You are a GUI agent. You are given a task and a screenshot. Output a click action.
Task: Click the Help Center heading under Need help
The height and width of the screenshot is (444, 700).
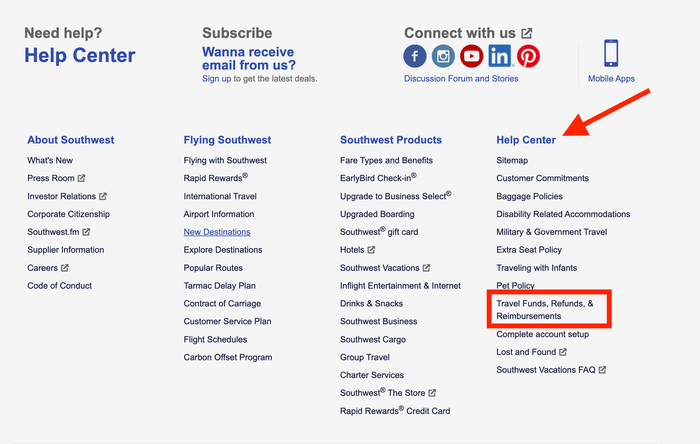point(79,55)
